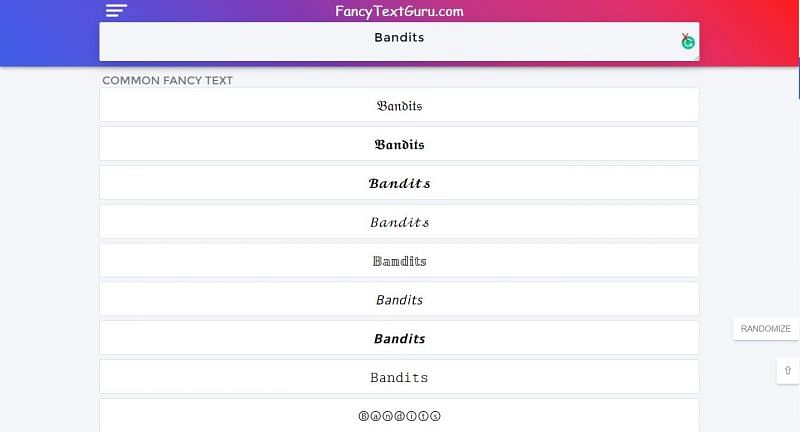800x432 pixels.
Task: Pick the circled-letters Bandits result
Action: coord(399,415)
